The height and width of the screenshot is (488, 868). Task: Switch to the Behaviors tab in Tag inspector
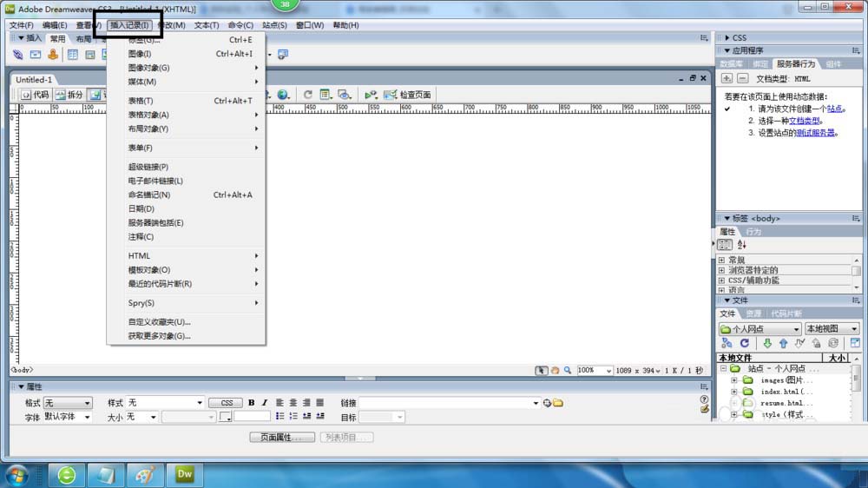753,232
